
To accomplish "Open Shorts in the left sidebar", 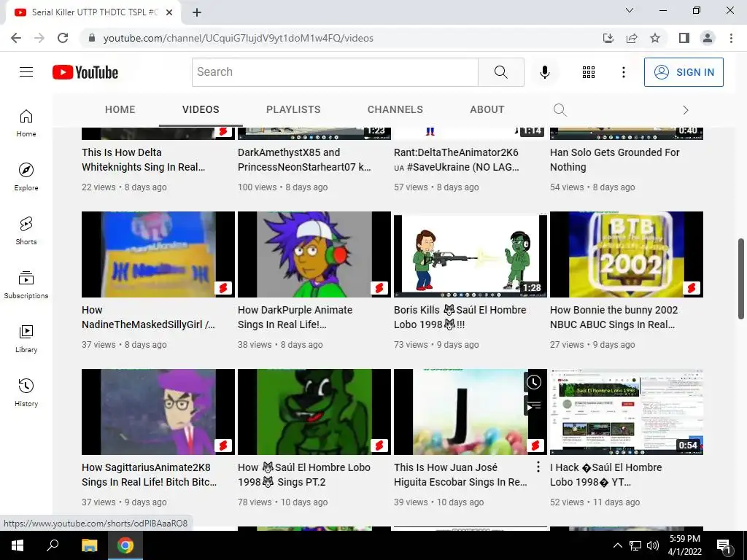I will (x=26, y=230).
